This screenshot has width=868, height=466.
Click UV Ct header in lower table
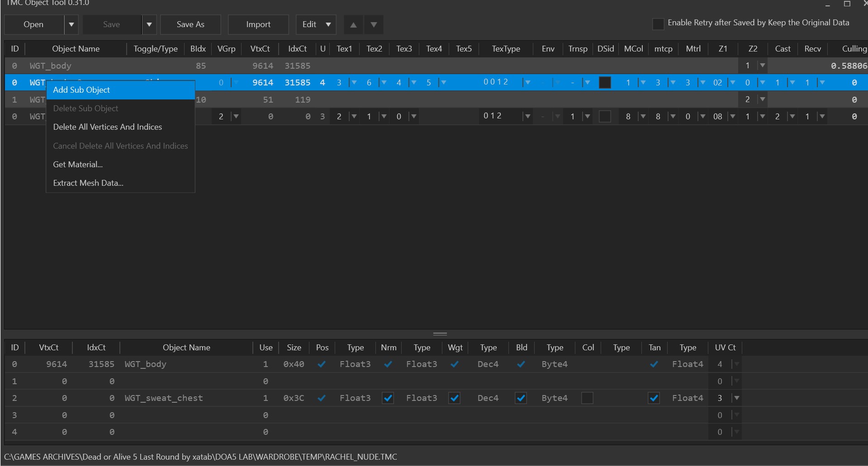point(725,348)
